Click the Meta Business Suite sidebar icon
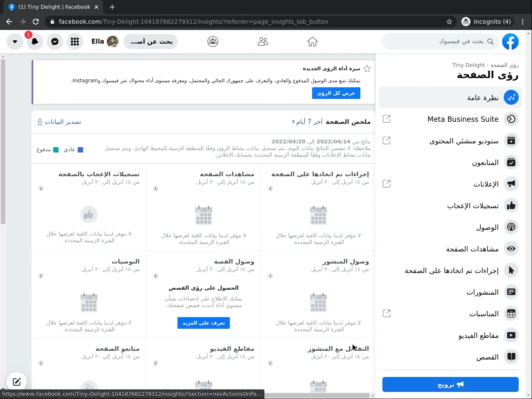This screenshot has height=399, width=532. (511, 119)
